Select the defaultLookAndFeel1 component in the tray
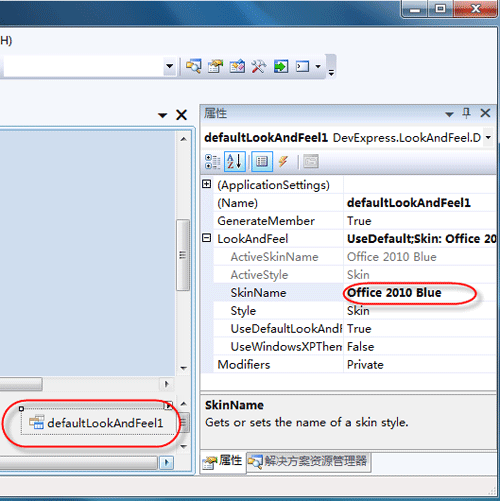 (x=97, y=423)
